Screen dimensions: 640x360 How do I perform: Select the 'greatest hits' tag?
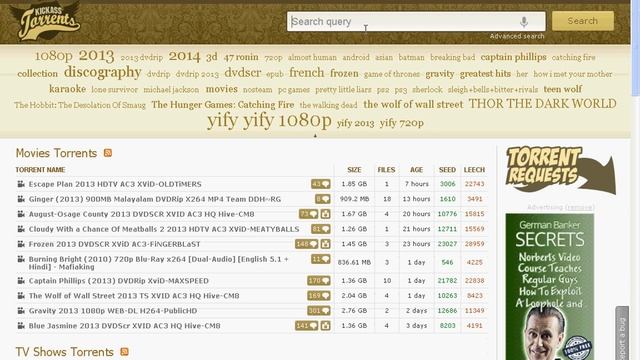(485, 74)
